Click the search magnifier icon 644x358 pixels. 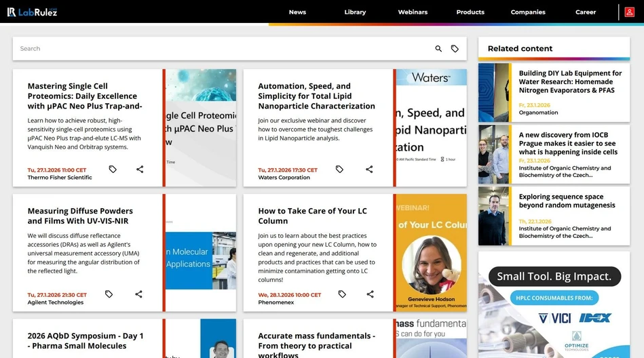[438, 48]
